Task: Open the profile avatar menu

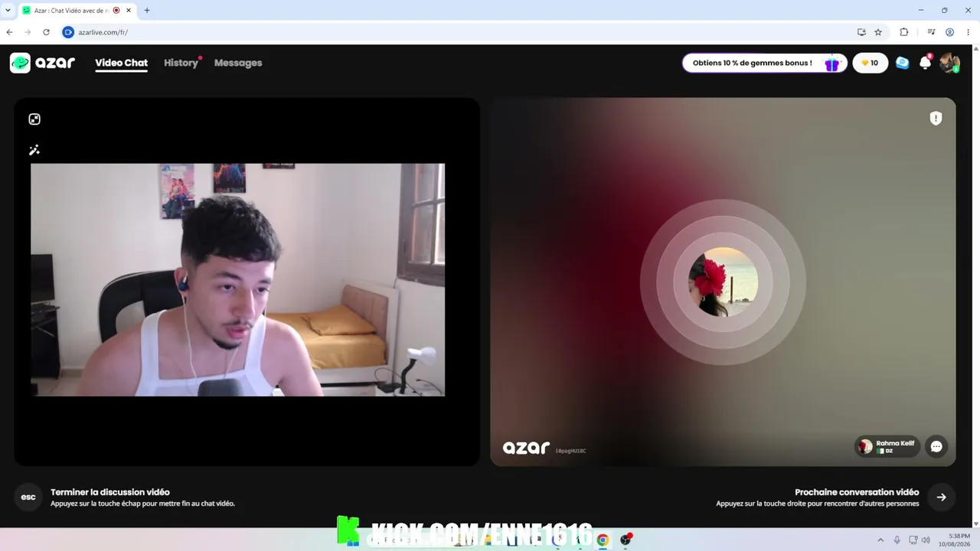Action: [949, 63]
